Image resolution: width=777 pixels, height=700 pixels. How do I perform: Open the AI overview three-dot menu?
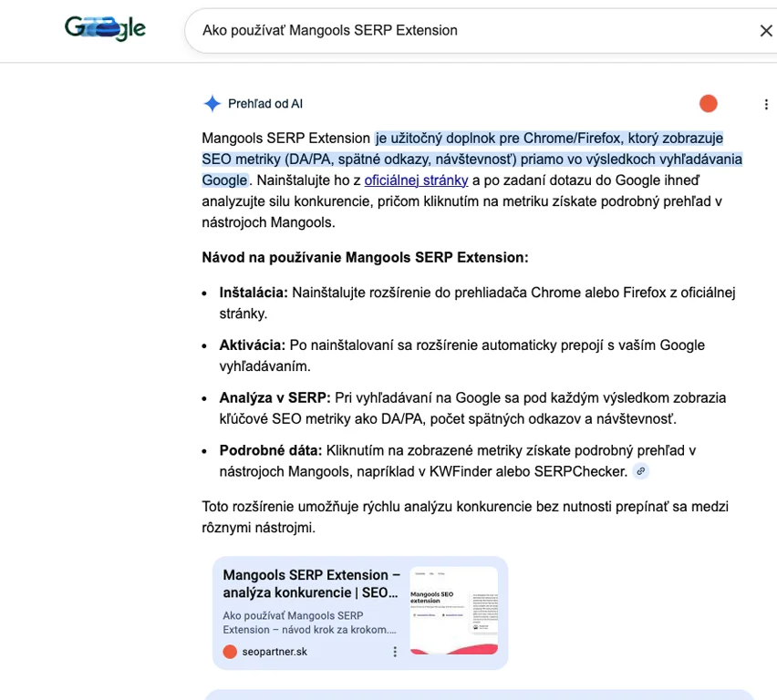pos(765,105)
